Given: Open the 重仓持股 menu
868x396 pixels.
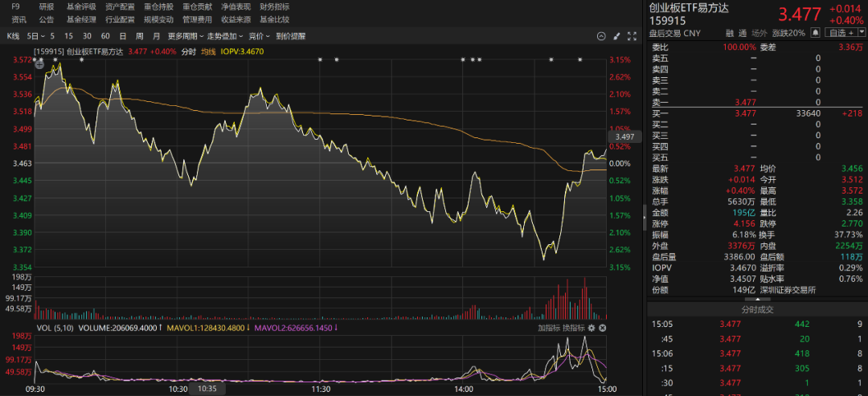Looking at the screenshot, I should click(158, 7).
